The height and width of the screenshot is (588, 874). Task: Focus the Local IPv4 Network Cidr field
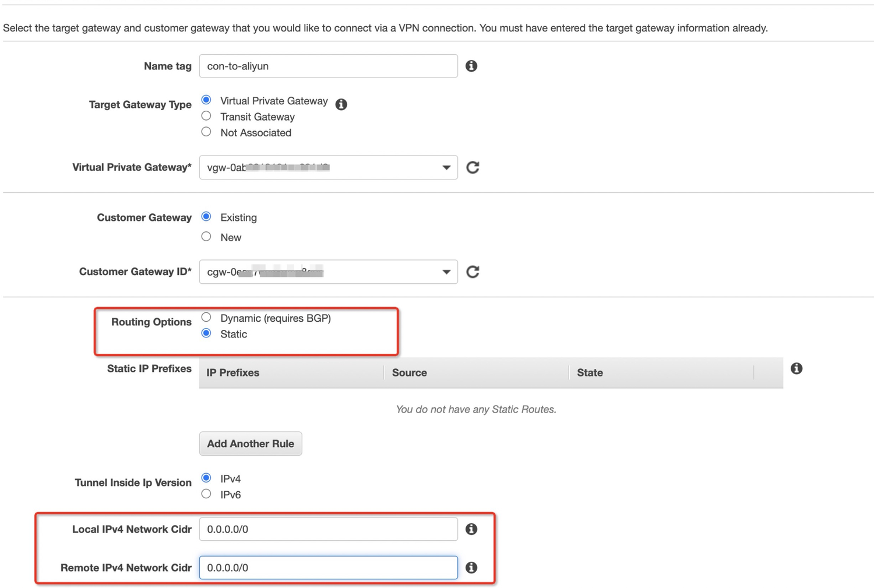(x=328, y=529)
